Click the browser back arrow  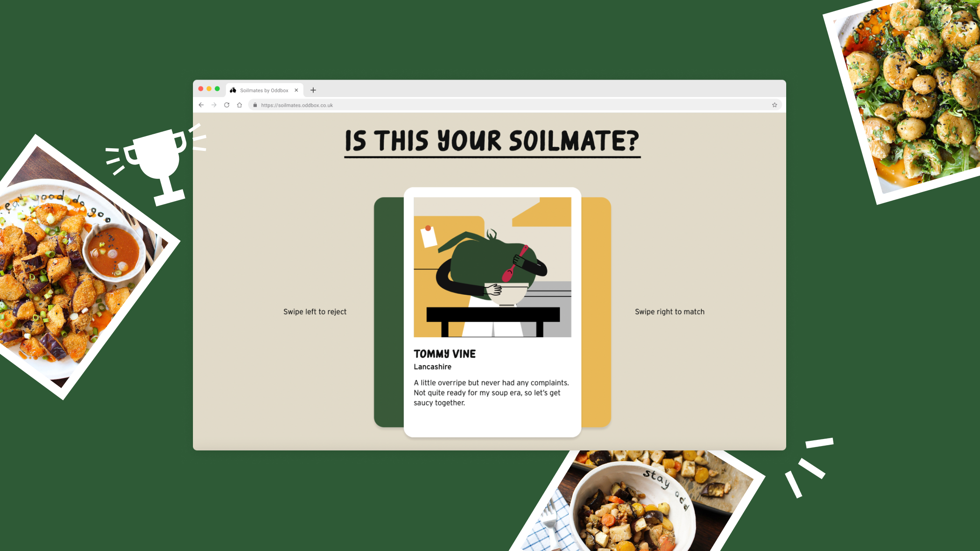pyautogui.click(x=201, y=105)
